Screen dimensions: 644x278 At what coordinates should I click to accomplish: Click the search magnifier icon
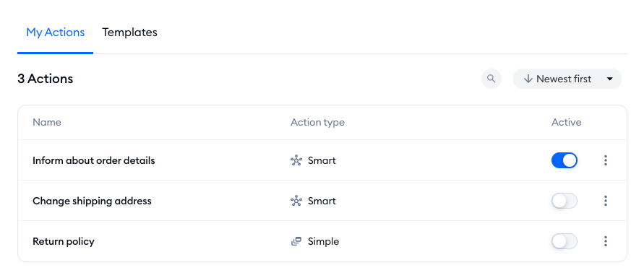pyautogui.click(x=491, y=79)
